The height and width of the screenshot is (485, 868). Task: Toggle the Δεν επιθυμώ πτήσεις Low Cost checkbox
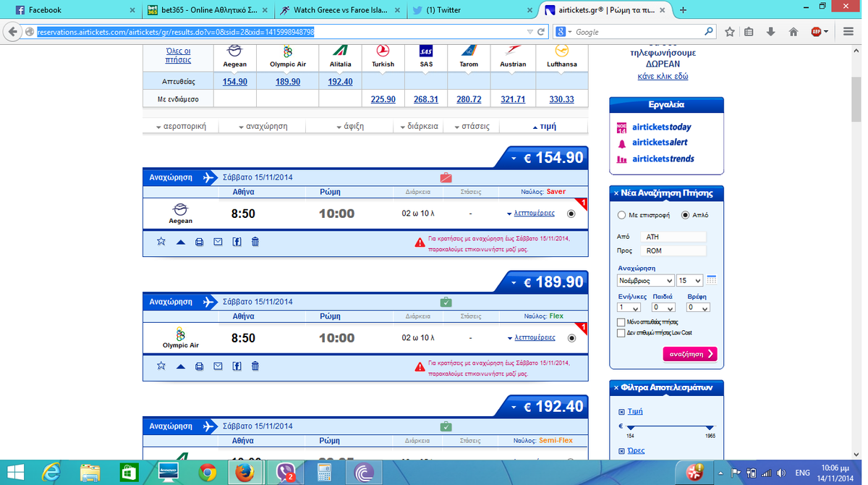[x=621, y=333]
